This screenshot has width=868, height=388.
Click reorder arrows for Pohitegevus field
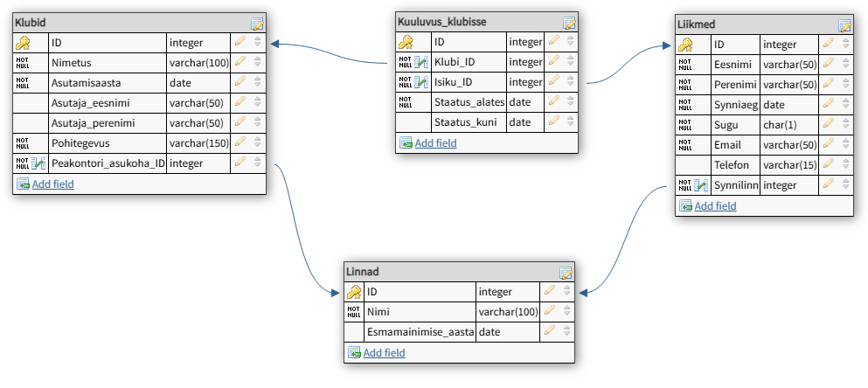[x=257, y=143]
